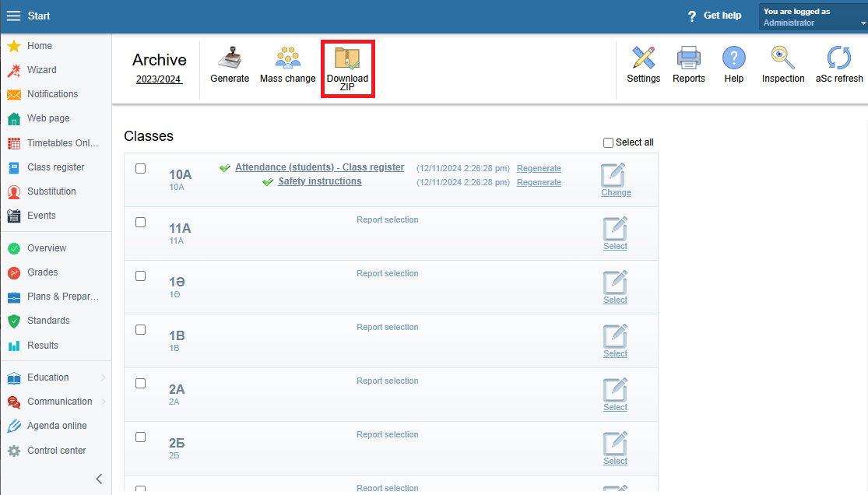The width and height of the screenshot is (868, 495).
Task: Click Report selection text for 2А
Action: click(x=388, y=381)
